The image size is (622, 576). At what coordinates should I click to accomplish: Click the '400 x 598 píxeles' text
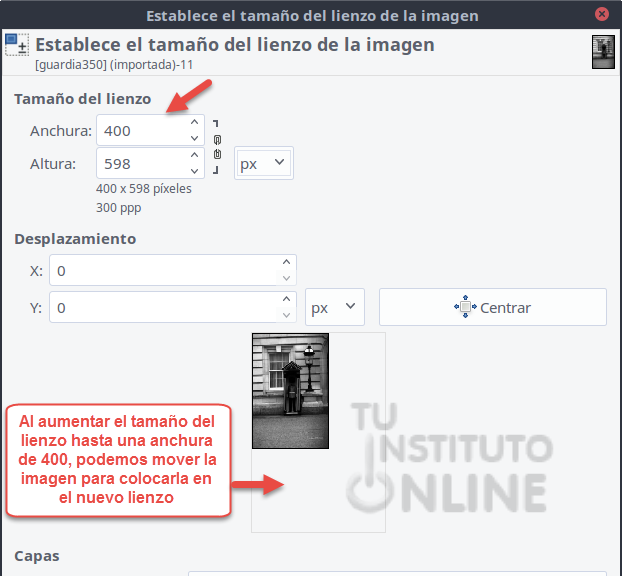click(x=144, y=189)
